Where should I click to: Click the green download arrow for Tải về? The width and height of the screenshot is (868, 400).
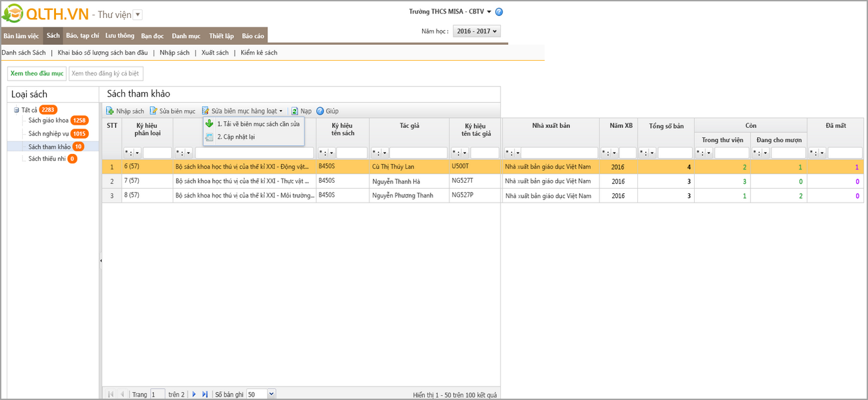click(x=209, y=124)
